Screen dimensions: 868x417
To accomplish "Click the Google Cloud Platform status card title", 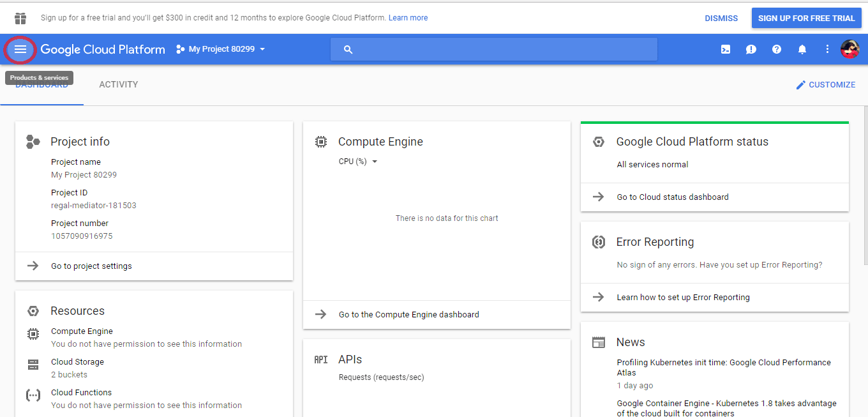I will click(692, 142).
